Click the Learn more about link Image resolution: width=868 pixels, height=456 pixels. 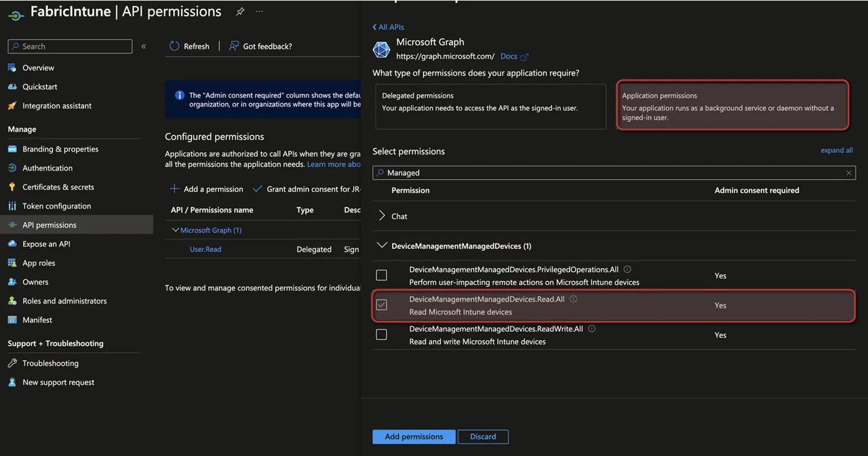pyautogui.click(x=334, y=165)
